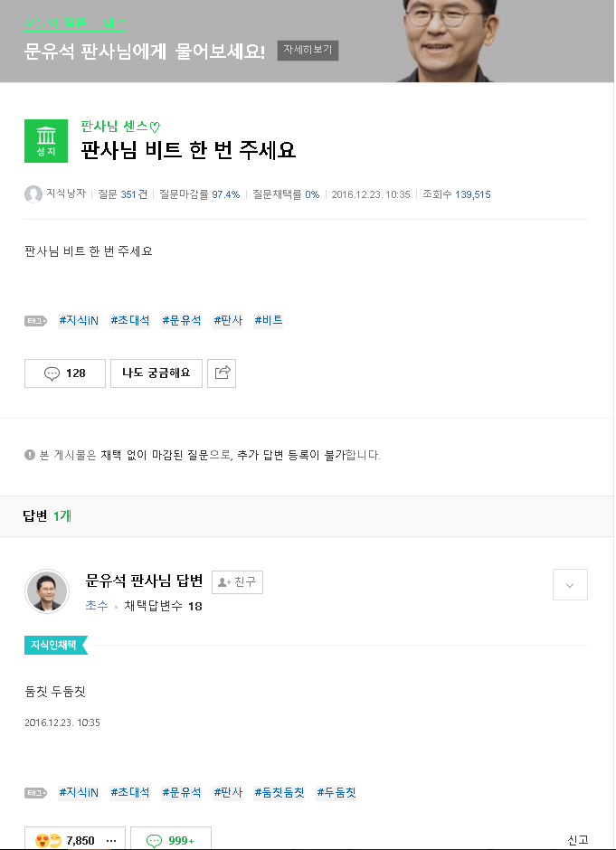The height and width of the screenshot is (850, 616).
Task: Click 문유석 판사님 profile photo thumbnail
Action: pyautogui.click(x=47, y=590)
